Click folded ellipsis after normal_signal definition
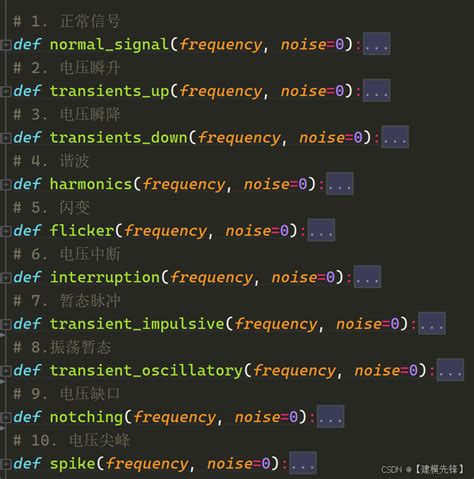The width and height of the screenshot is (474, 479). [x=376, y=44]
